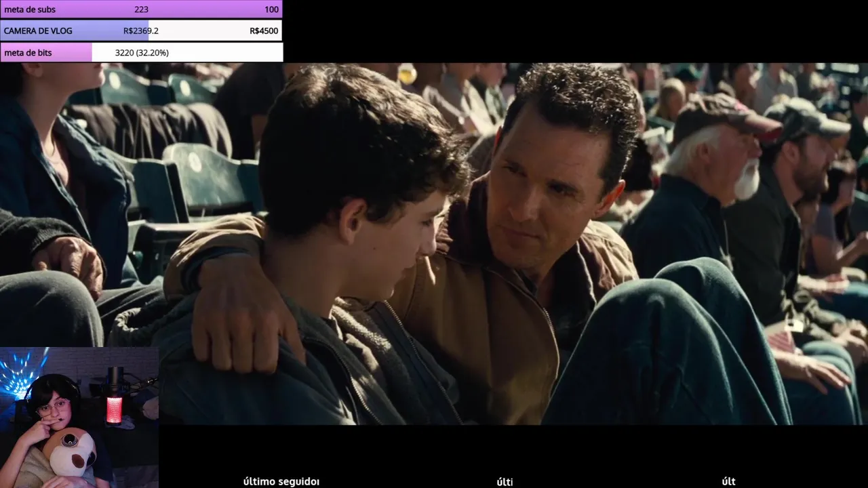Click the streamer webcam overlay
Viewport: 868px width, 488px height.
click(x=79, y=418)
